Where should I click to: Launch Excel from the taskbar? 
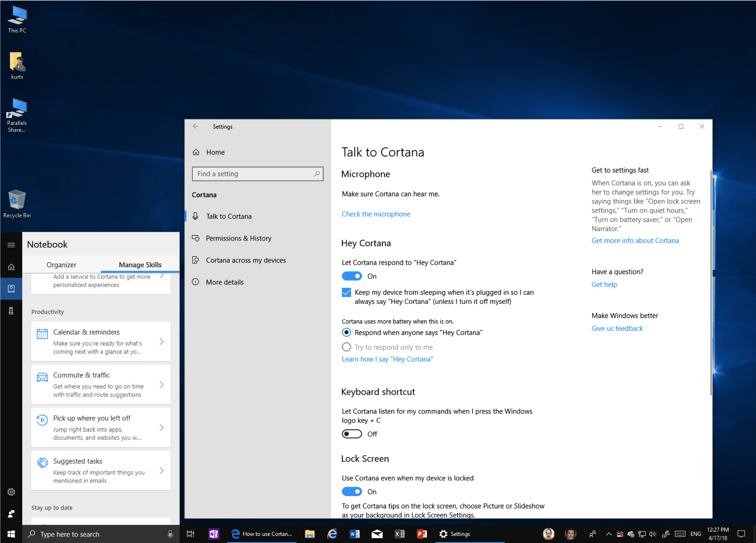click(399, 534)
